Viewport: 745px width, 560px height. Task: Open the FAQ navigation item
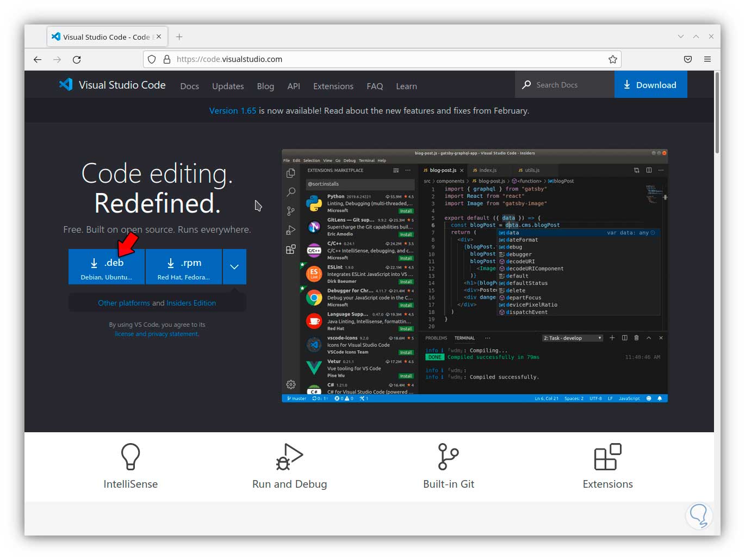click(x=375, y=86)
